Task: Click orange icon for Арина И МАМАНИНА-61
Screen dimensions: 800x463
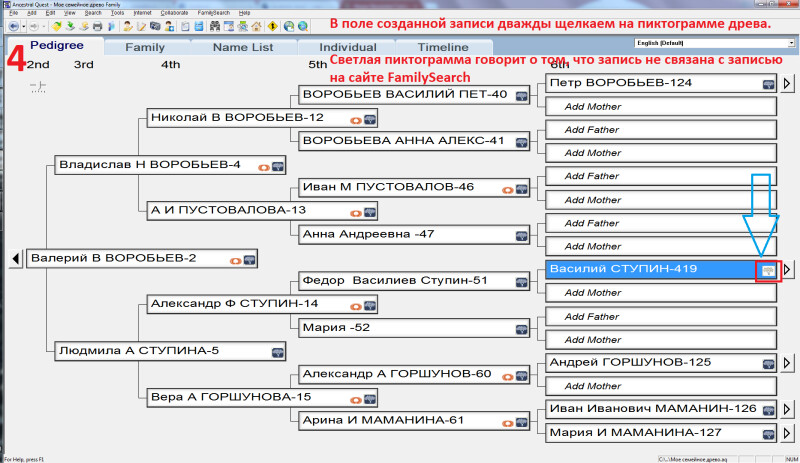Action: coord(507,423)
